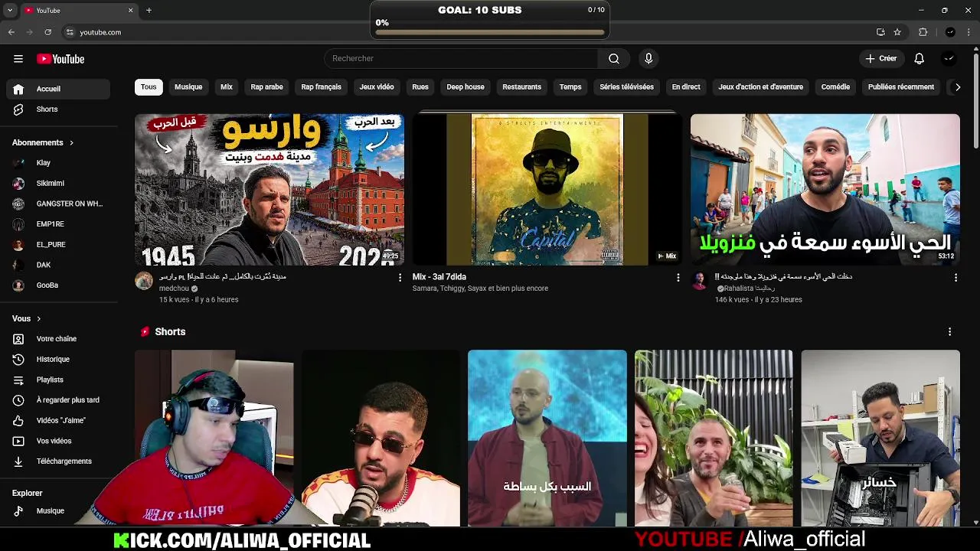Open the Klay channel avatar

pyautogui.click(x=19, y=163)
